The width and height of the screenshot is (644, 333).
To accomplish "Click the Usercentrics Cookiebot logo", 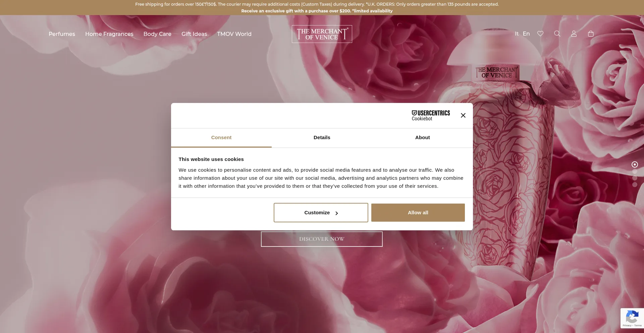I will [x=431, y=115].
